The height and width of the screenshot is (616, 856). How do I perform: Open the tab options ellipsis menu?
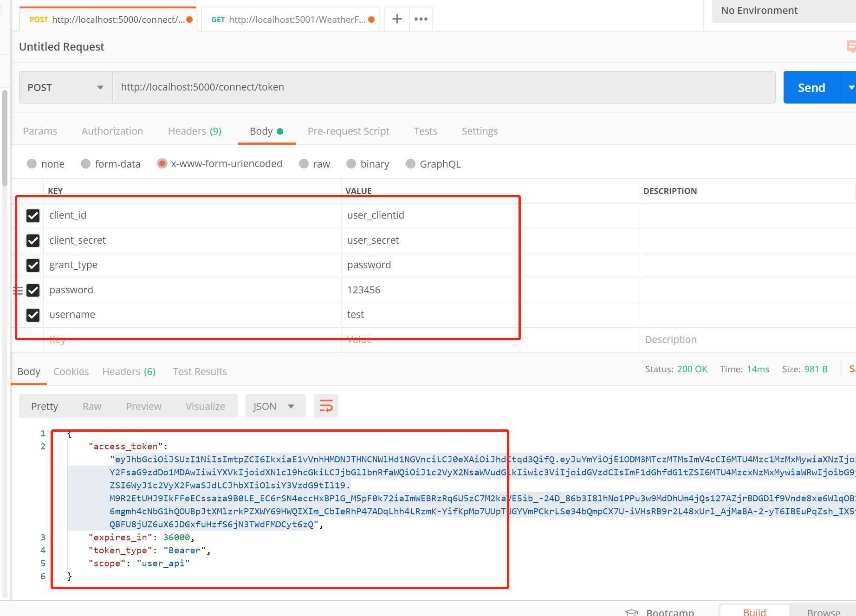pos(421,19)
